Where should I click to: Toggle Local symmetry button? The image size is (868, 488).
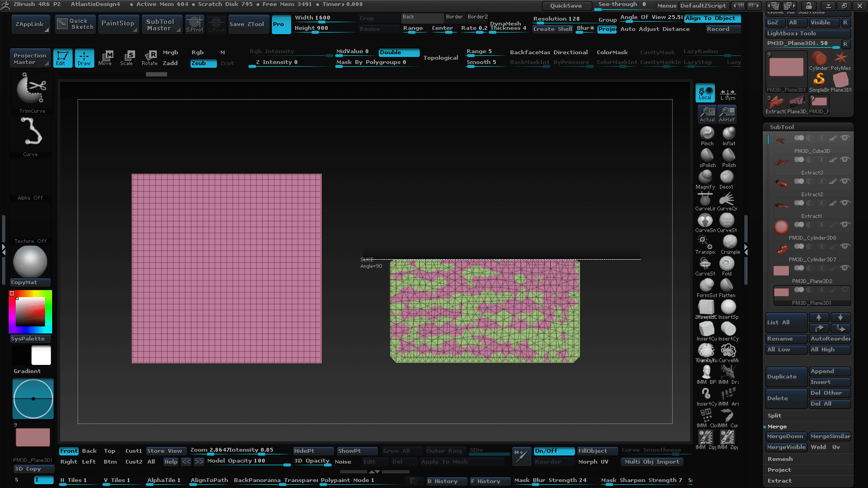coord(727,94)
